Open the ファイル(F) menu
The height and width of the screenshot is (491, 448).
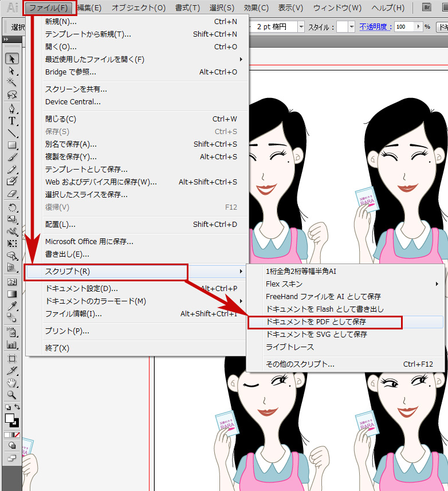[x=49, y=7]
